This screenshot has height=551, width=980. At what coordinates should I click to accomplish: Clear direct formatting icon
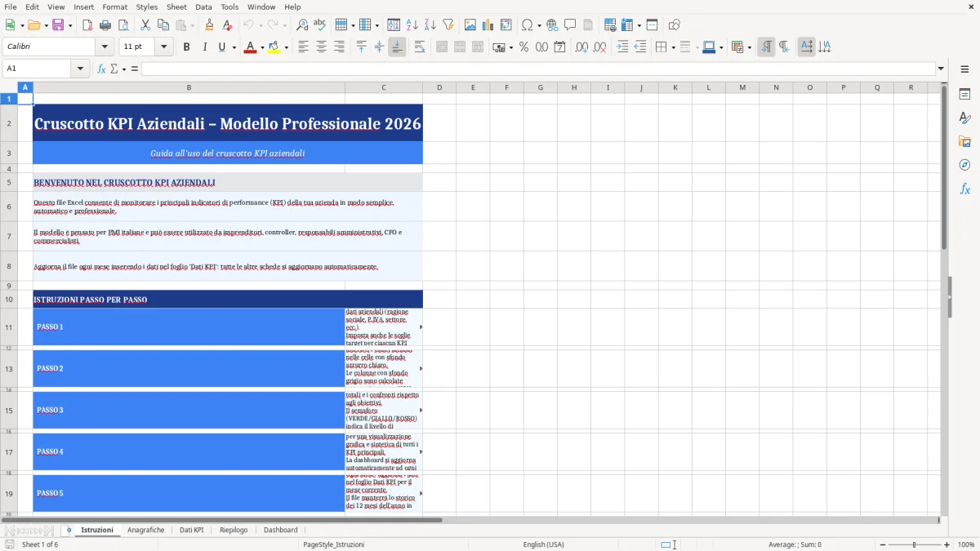pyautogui.click(x=226, y=25)
